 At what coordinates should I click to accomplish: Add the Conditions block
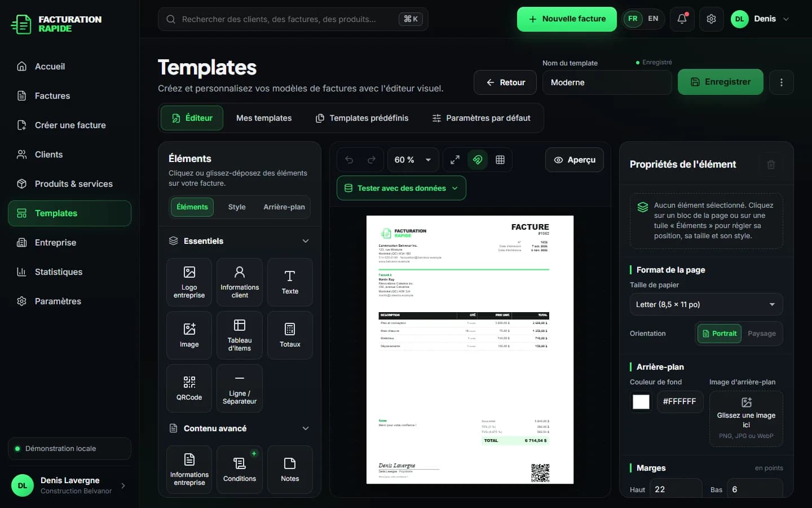(240, 469)
